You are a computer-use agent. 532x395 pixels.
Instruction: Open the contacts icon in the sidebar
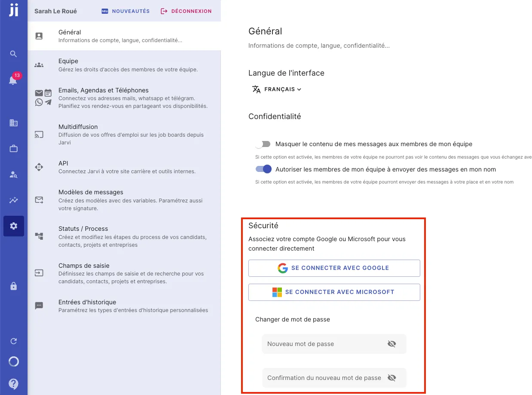tap(13, 174)
